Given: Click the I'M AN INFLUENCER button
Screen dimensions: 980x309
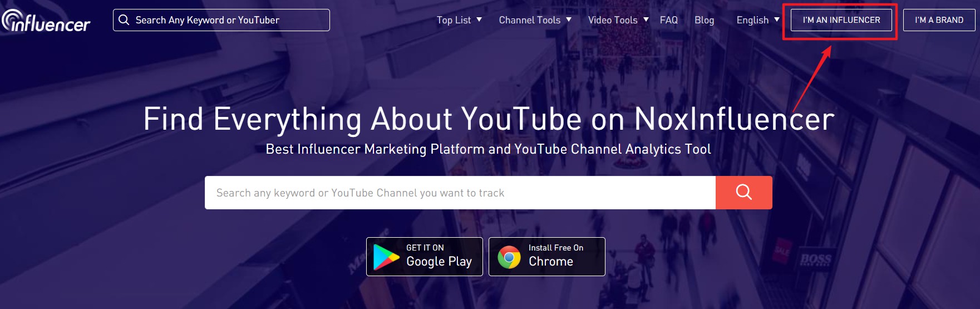Looking at the screenshot, I should (x=841, y=20).
